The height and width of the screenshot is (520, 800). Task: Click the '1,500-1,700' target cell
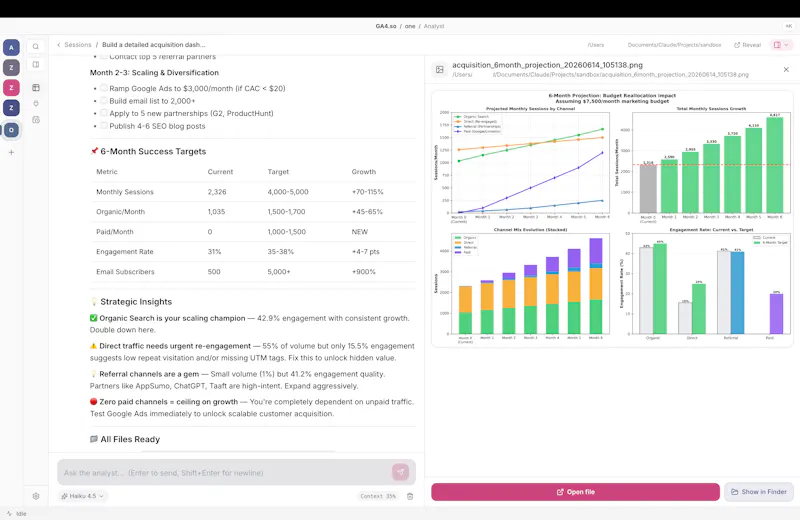286,212
